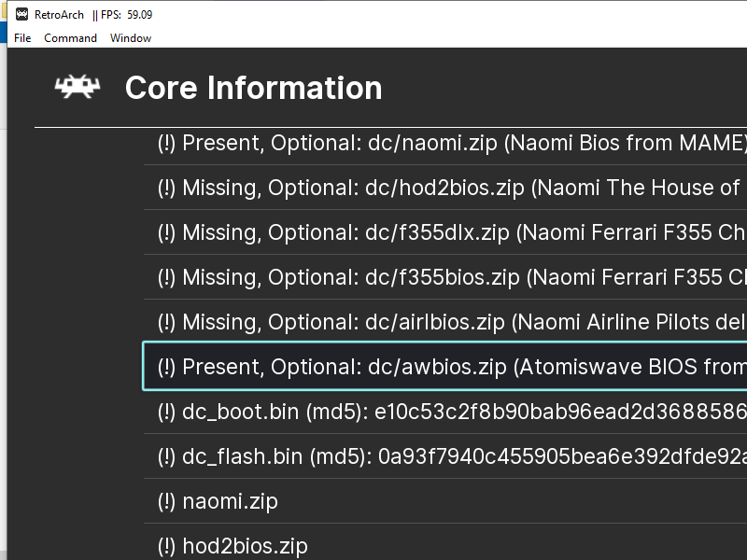747x560 pixels.
Task: Select the dc_boot.bin (md5) entry
Action: [x=445, y=412]
